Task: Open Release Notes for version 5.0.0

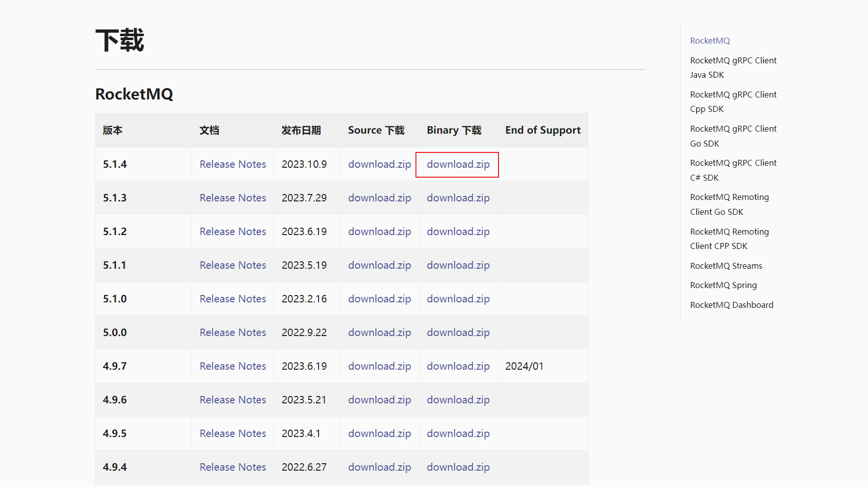Action: point(232,333)
